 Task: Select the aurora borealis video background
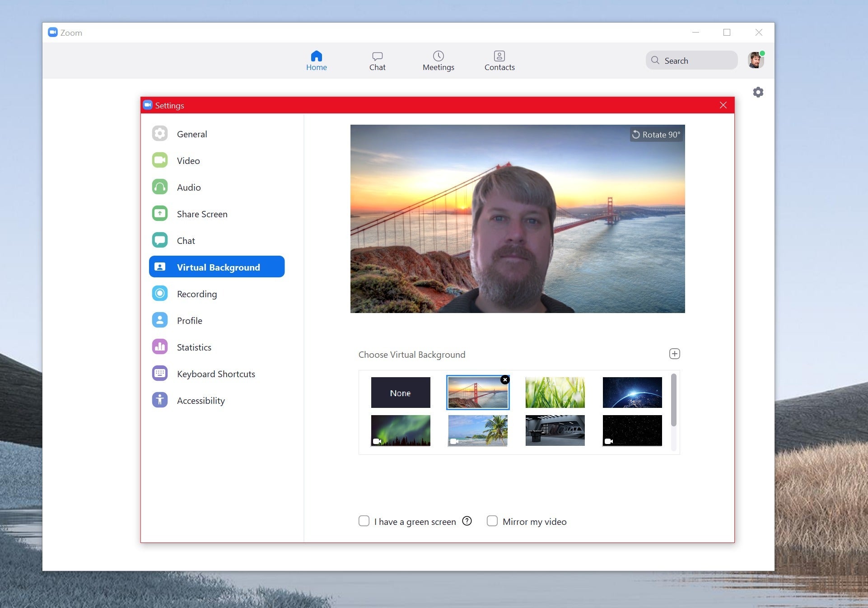401,430
